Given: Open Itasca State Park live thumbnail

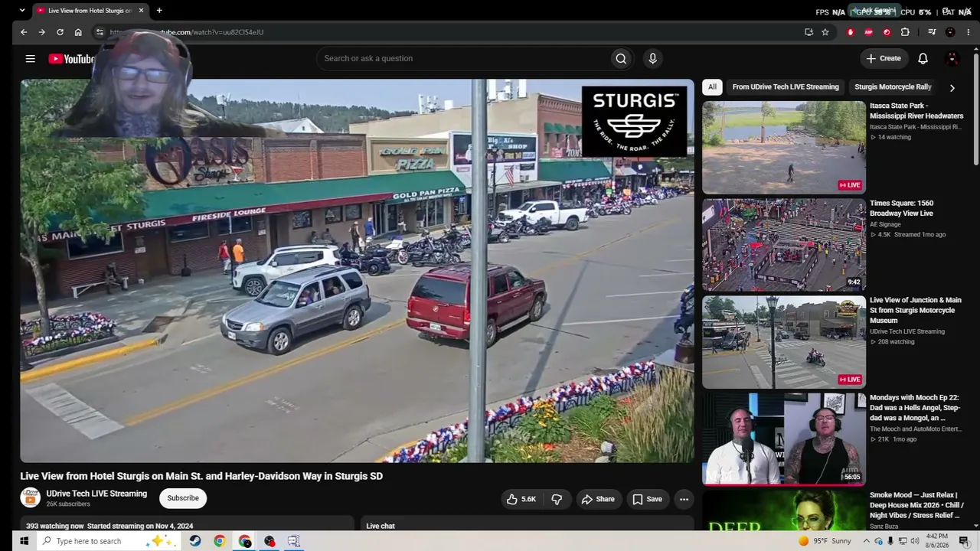Looking at the screenshot, I should (784, 147).
